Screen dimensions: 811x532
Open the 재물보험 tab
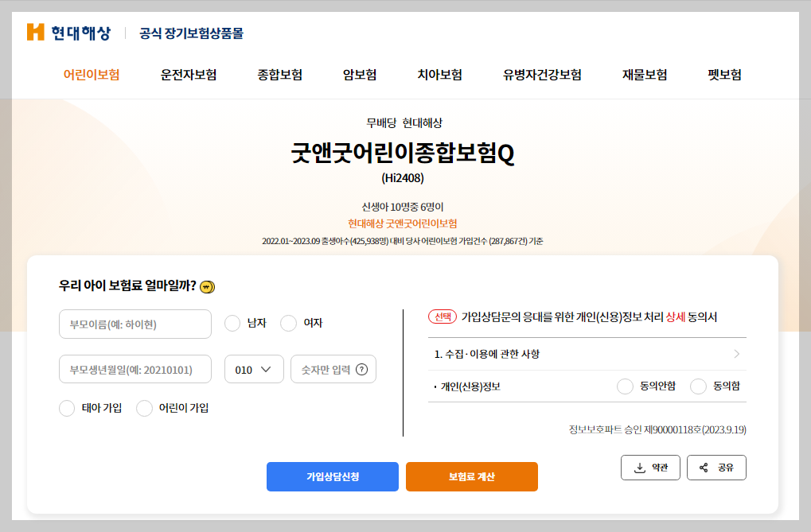tap(645, 75)
